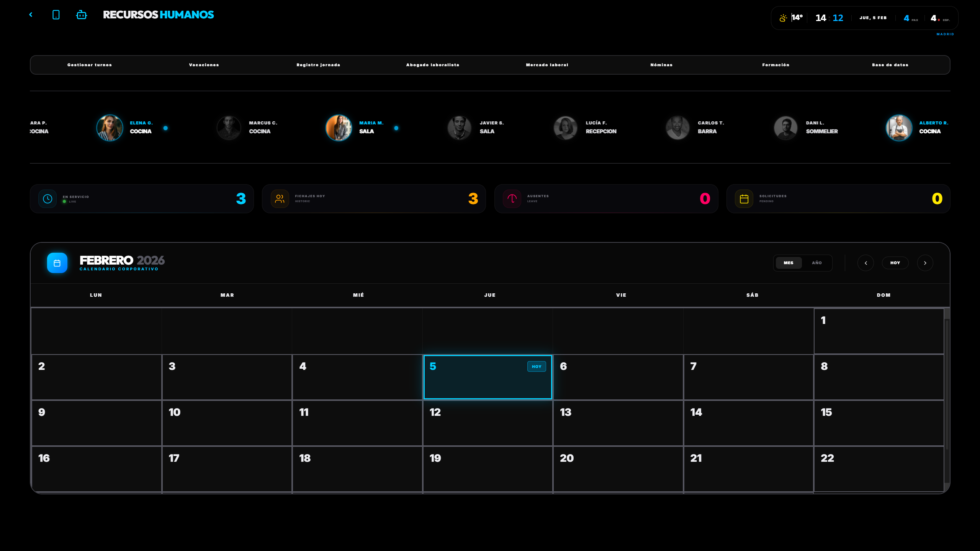This screenshot has height=551, width=980.
Task: Click the people icon in Fichajes Hoy card
Action: tap(280, 198)
